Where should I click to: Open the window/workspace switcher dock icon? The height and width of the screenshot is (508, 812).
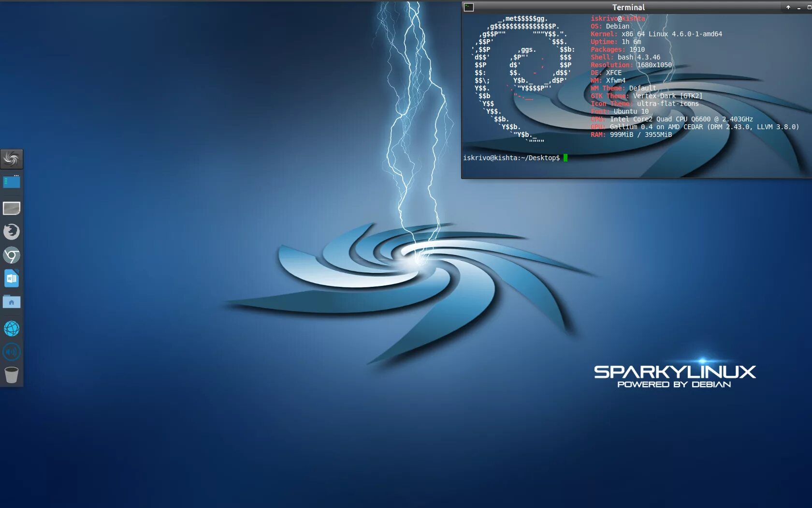tap(12, 182)
